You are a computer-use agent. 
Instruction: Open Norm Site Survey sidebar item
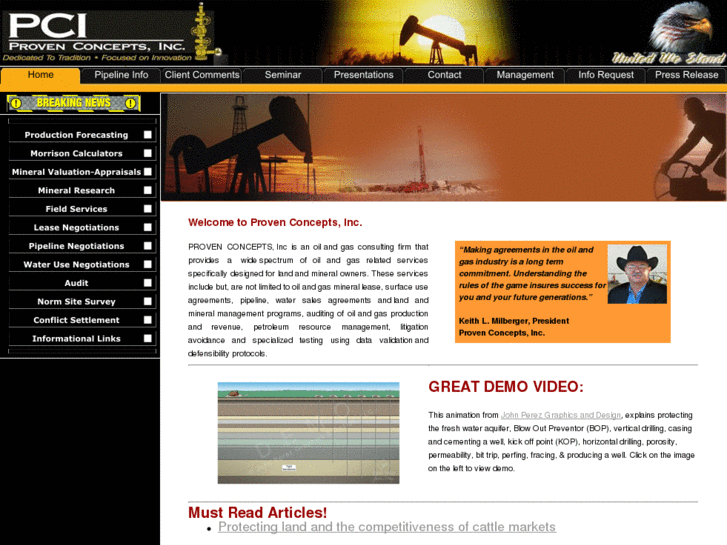83,301
